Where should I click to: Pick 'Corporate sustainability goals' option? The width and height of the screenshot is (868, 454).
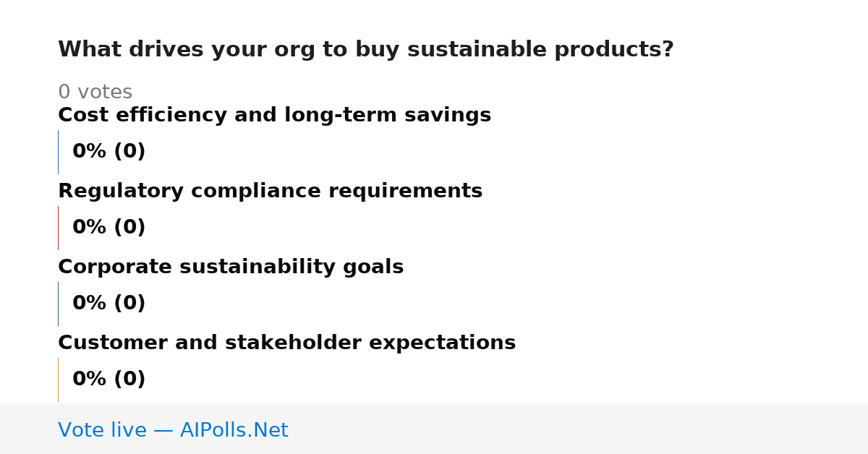231,267
